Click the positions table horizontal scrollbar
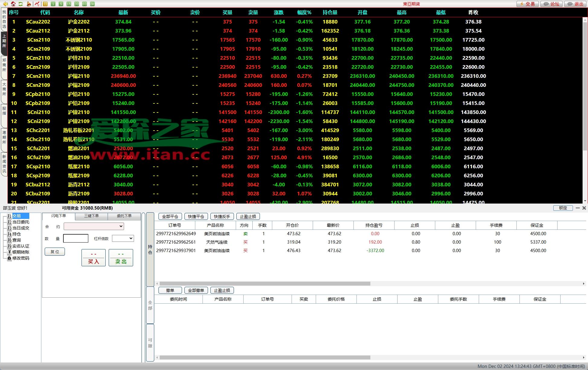This screenshot has width=588, height=370. (265, 284)
